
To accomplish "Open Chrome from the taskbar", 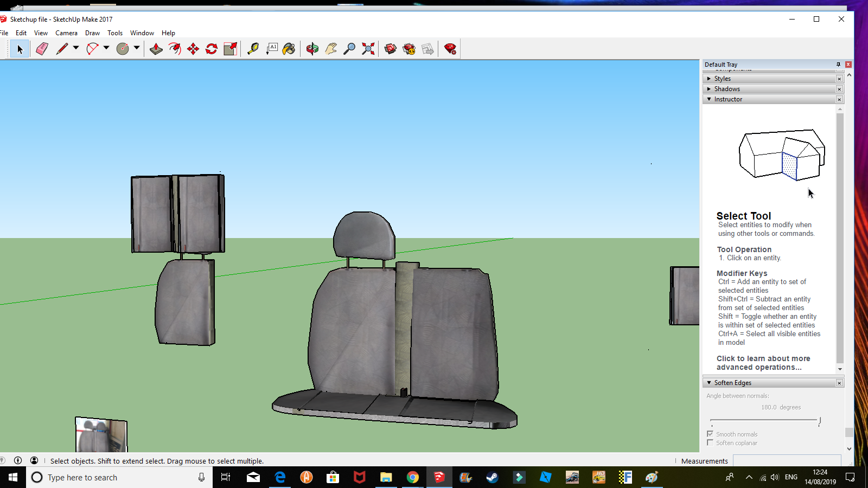I will 413,477.
